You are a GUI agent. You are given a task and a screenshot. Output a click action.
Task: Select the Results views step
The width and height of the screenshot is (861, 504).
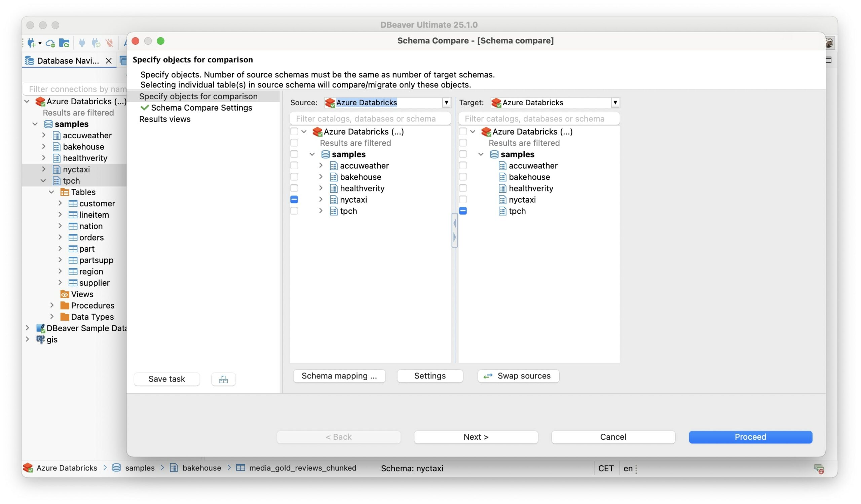[165, 119]
